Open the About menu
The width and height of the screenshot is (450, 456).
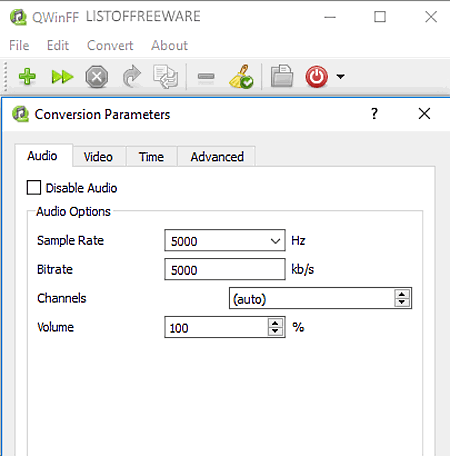[169, 45]
